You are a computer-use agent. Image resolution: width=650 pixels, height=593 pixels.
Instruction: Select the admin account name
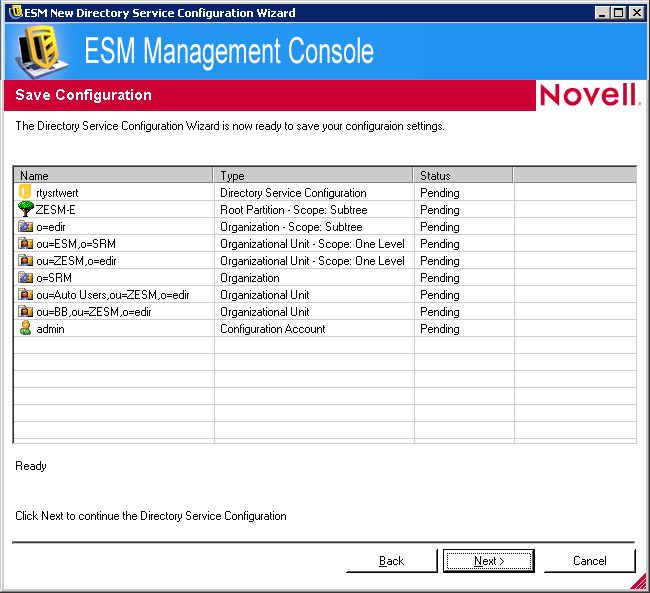coord(50,329)
